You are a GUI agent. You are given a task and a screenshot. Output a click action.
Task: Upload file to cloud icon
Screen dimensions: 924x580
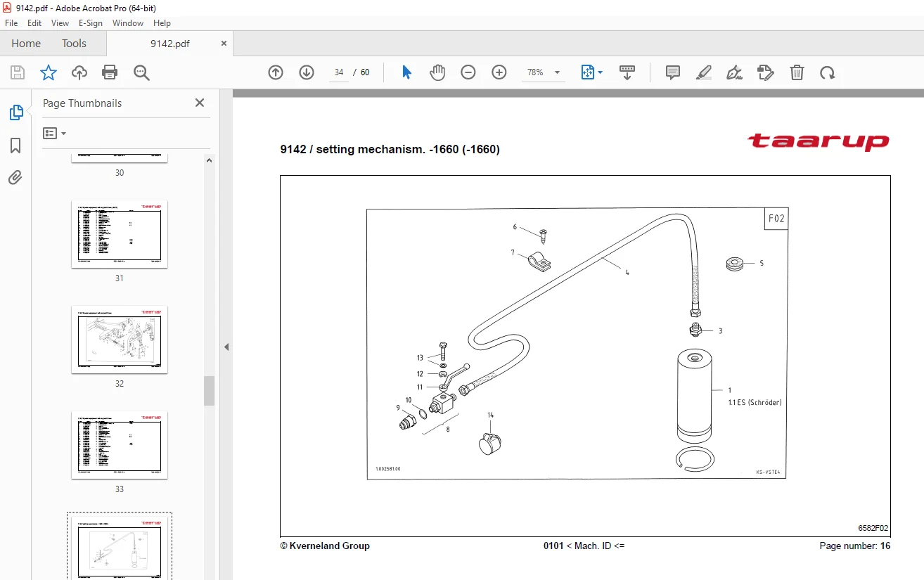click(79, 72)
